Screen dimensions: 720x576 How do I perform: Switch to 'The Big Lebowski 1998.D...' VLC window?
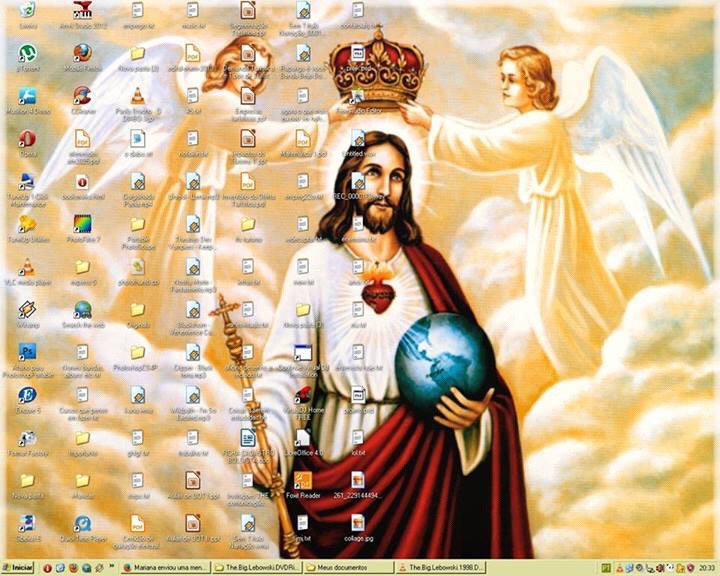tap(442, 568)
